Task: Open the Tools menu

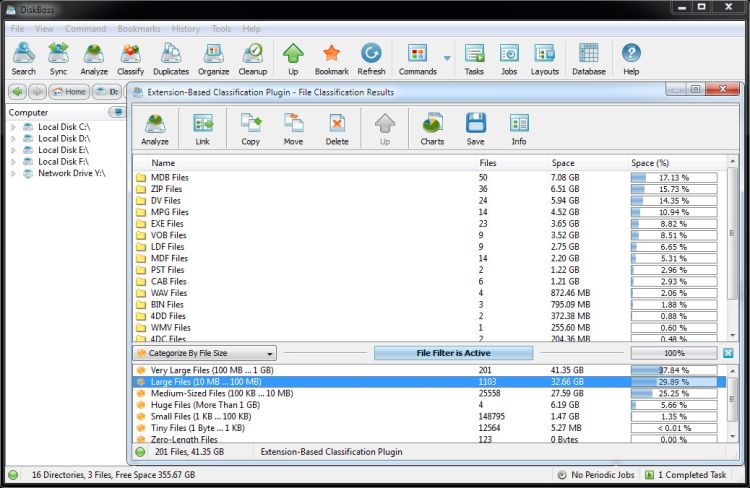Action: tap(221, 29)
